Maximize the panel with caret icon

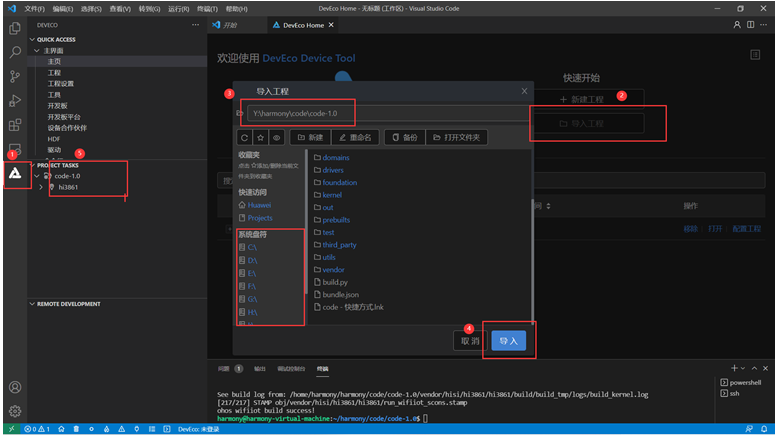point(754,368)
